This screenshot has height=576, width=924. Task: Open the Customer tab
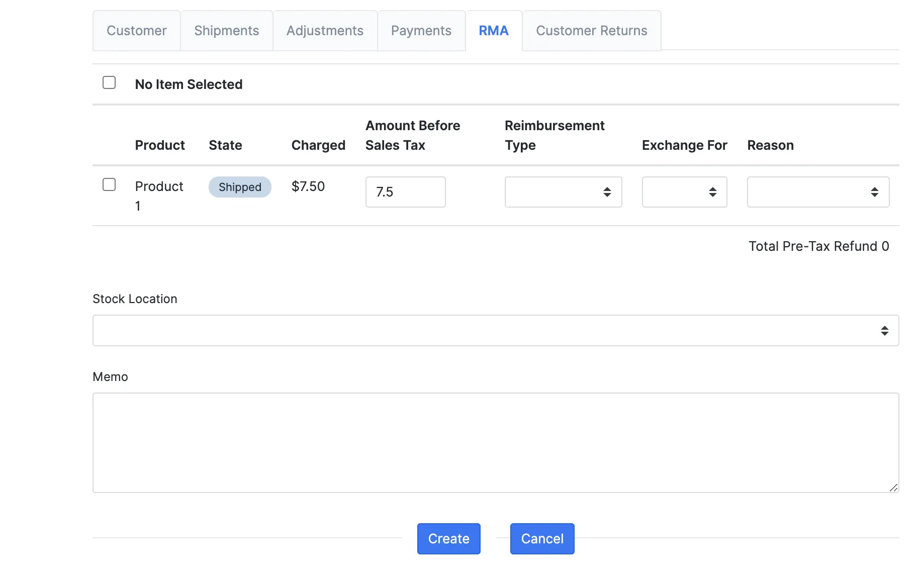(x=136, y=31)
